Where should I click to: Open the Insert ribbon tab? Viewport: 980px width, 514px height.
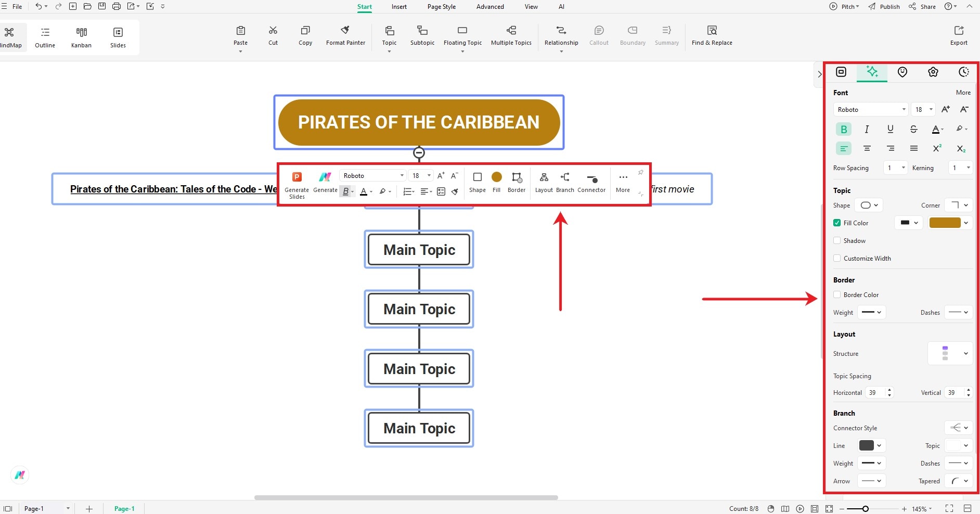[399, 7]
